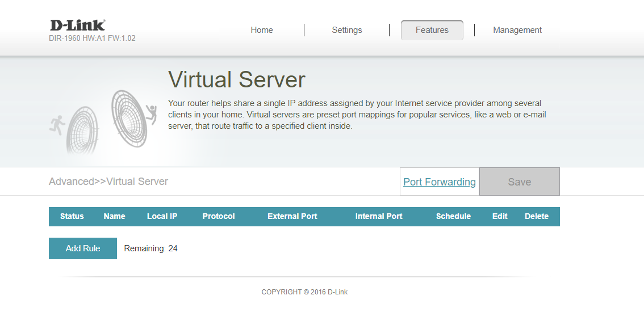Open the Settings menu
The image size is (644, 329).
tap(346, 30)
